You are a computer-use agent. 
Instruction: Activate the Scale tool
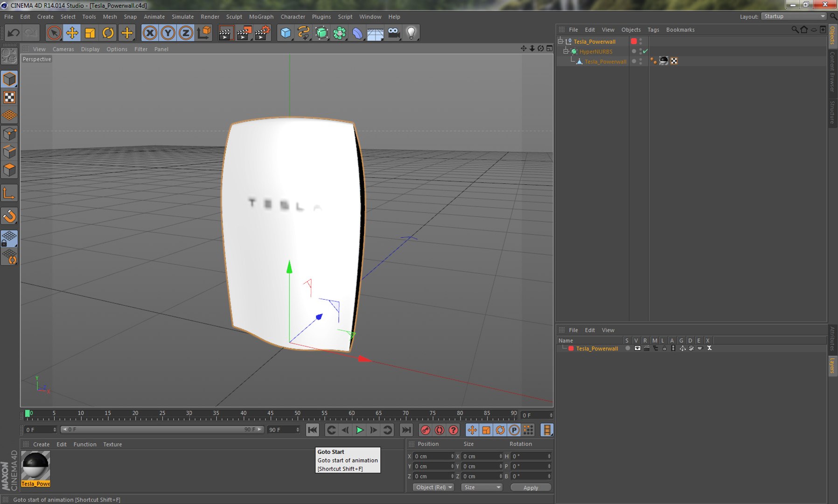point(90,33)
